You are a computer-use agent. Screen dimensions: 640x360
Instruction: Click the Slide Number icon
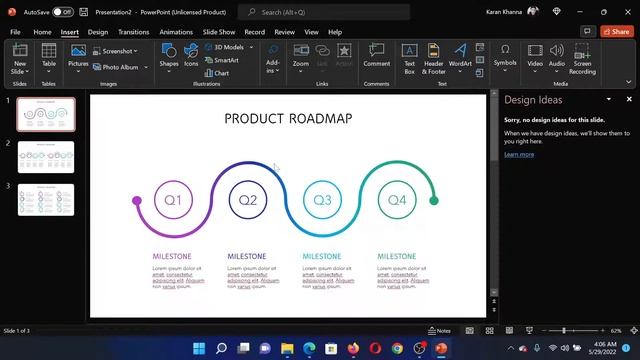tap(480, 60)
